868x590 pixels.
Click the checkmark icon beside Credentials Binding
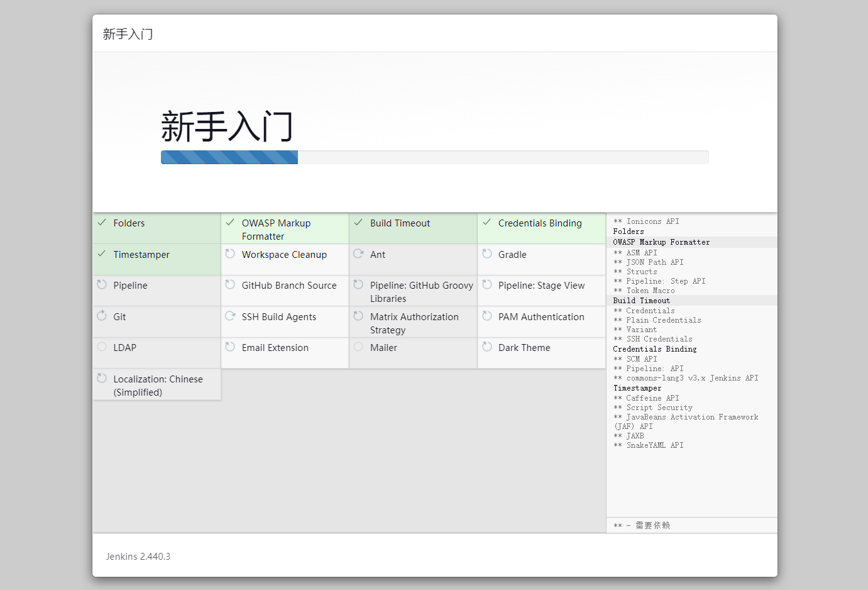(x=486, y=223)
